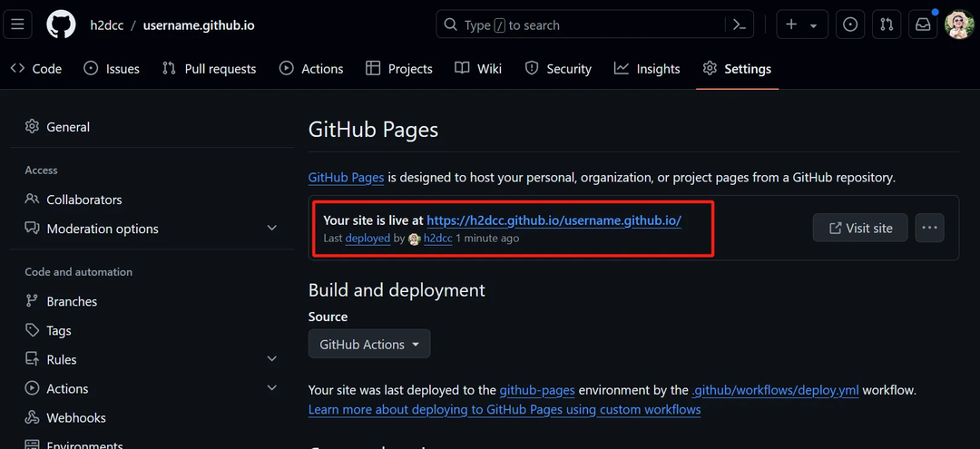Open the command palette icon
This screenshot has width=980, height=449.
pos(740,24)
